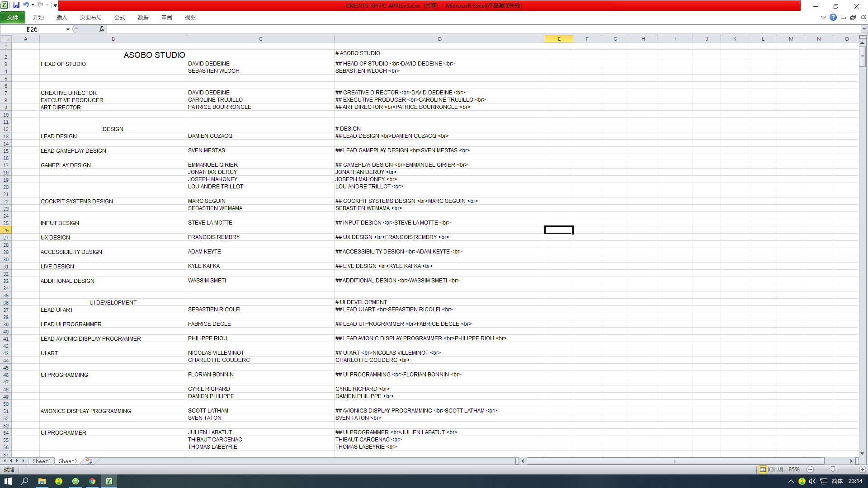Open File Explorer from the taskbar
868x488 pixels.
point(42,481)
